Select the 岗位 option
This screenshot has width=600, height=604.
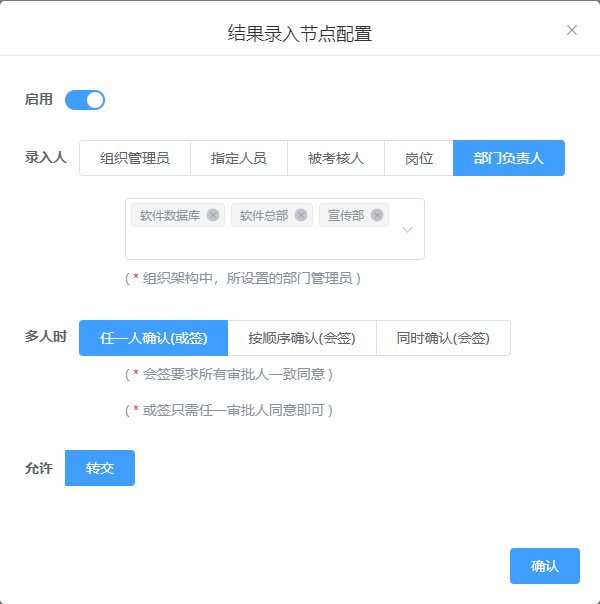point(419,158)
